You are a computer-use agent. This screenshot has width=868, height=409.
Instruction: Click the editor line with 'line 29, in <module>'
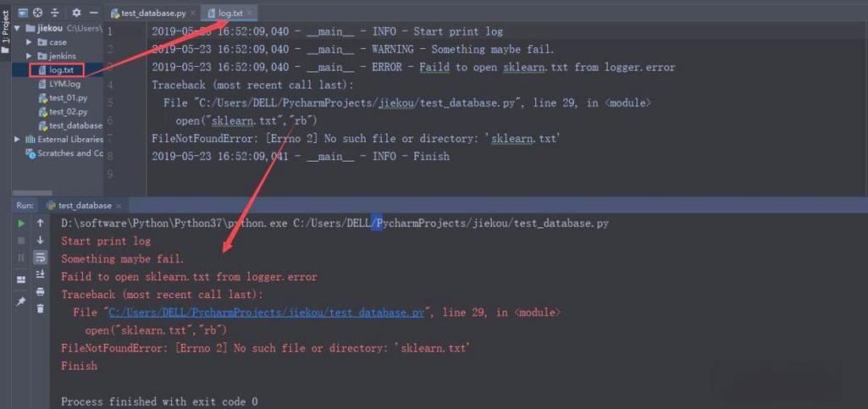pos(407,103)
